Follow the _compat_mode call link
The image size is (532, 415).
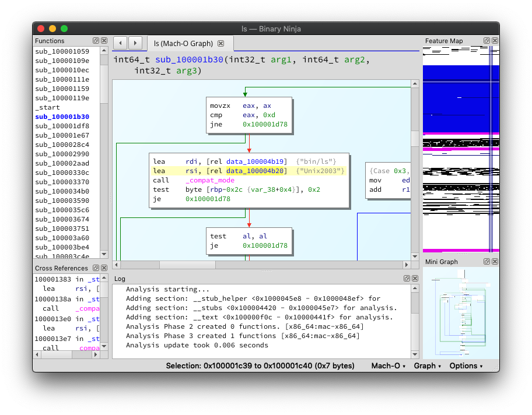[210, 181]
